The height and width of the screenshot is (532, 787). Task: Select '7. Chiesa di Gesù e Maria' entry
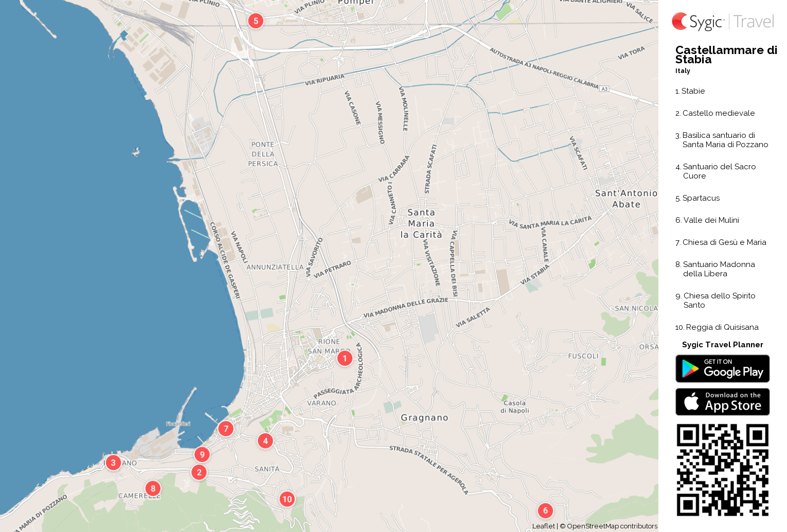[x=721, y=242]
